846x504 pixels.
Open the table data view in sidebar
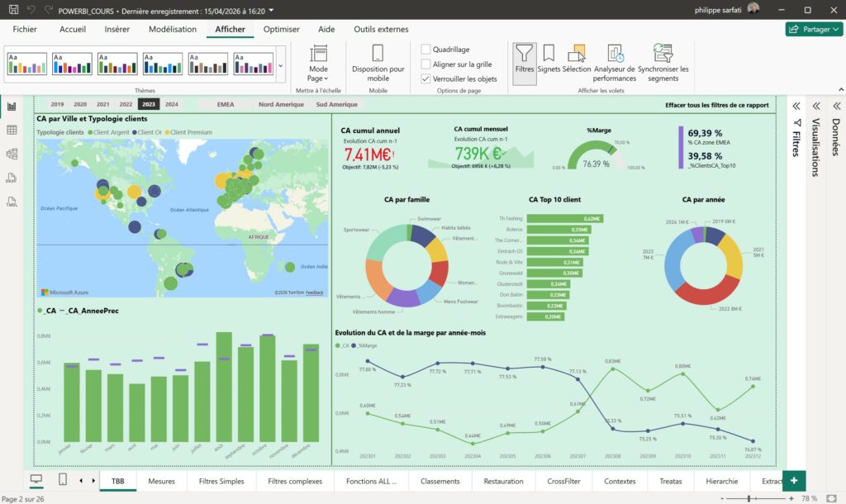coord(12,130)
